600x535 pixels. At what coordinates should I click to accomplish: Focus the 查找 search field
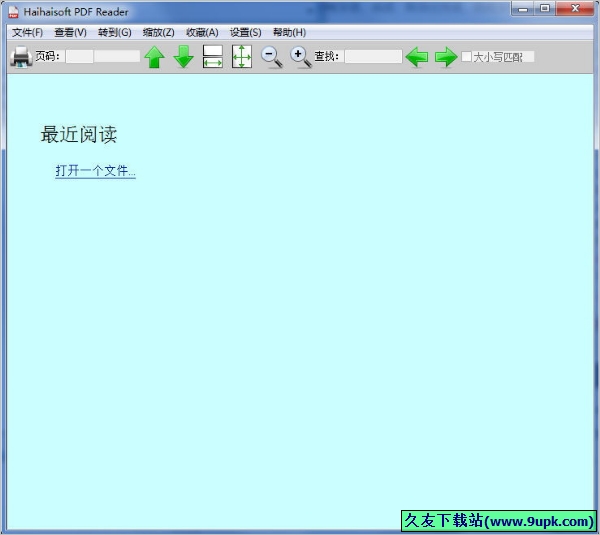pos(373,57)
